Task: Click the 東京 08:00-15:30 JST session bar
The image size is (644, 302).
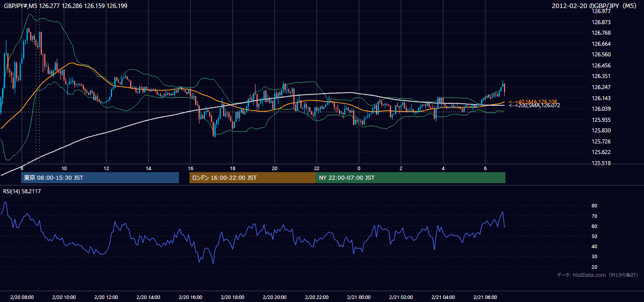Action: [x=100, y=178]
